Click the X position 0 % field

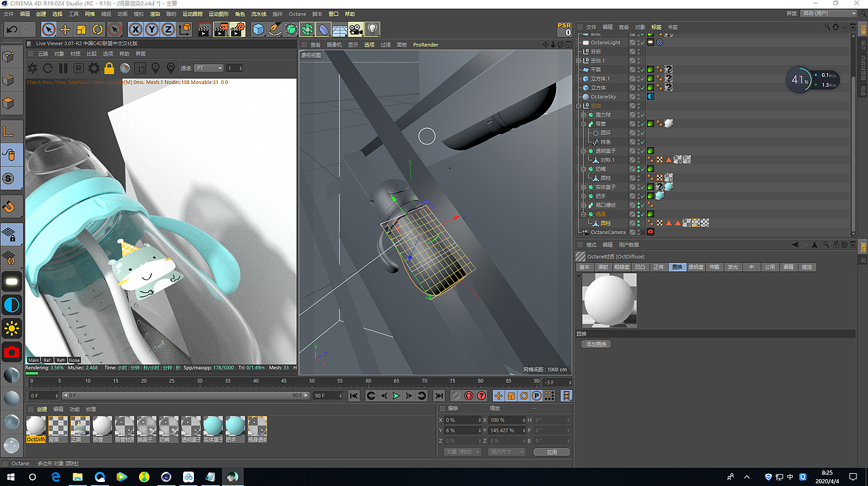[x=462, y=420]
